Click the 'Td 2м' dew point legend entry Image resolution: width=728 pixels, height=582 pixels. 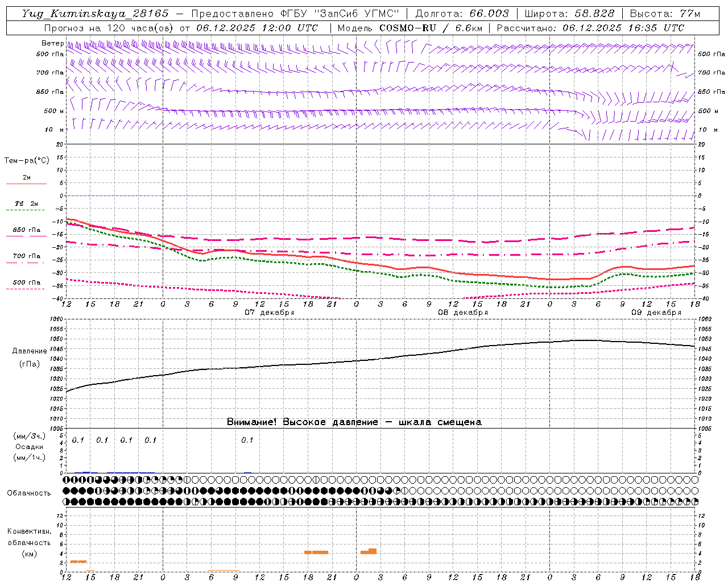[26, 203]
